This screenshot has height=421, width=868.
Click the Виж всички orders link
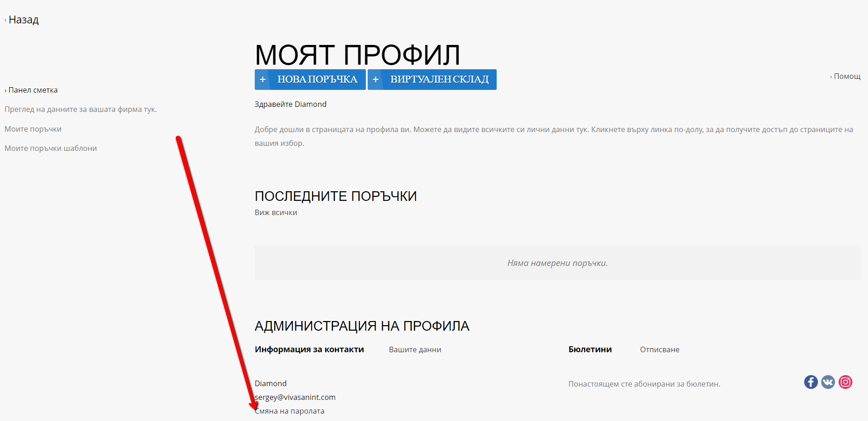click(x=276, y=212)
